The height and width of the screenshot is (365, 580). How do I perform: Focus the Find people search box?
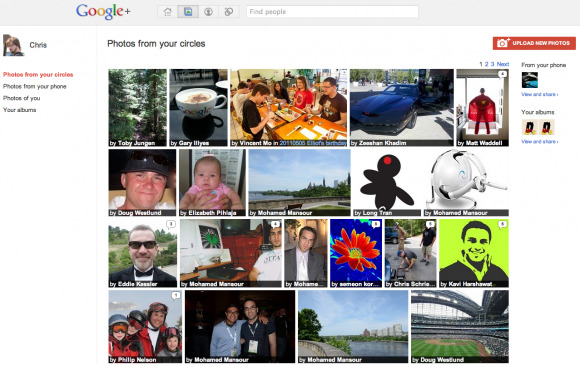click(332, 12)
